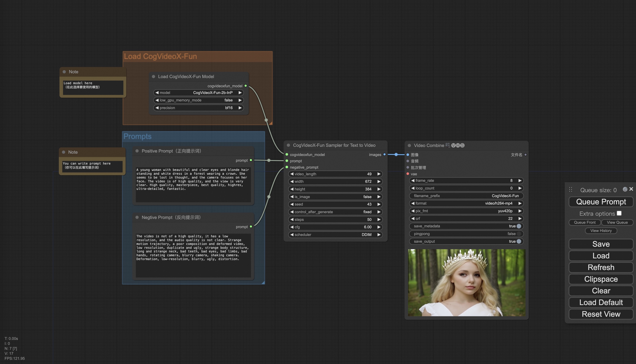Click inside the positive prompt text area
The image size is (636, 364).
click(193, 184)
